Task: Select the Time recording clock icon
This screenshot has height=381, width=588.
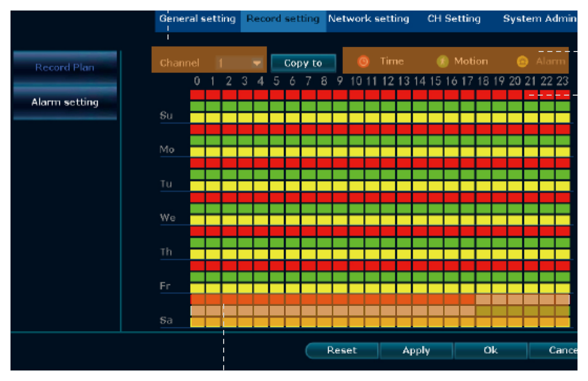Action: [x=363, y=61]
